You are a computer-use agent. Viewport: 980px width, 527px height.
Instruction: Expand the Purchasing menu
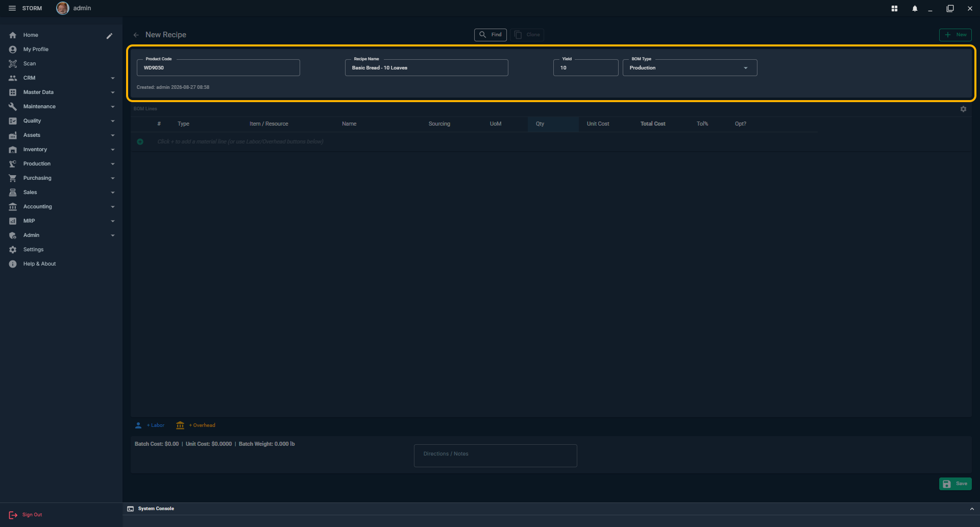(61, 178)
